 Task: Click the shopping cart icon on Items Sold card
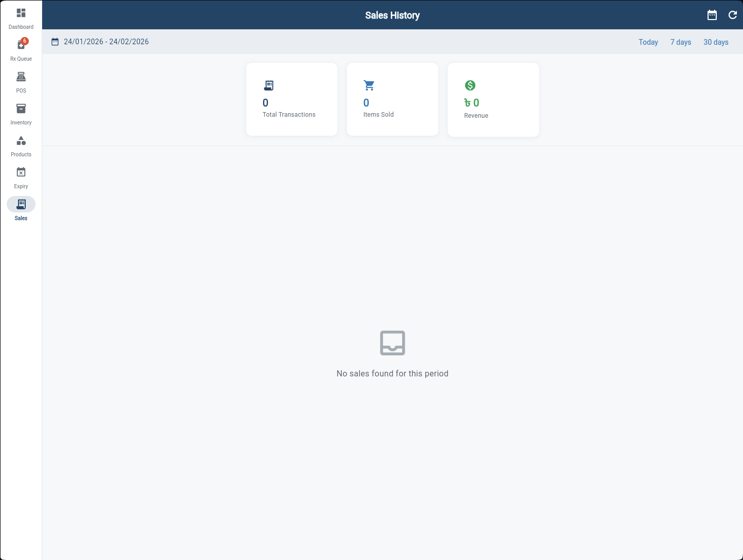[369, 85]
